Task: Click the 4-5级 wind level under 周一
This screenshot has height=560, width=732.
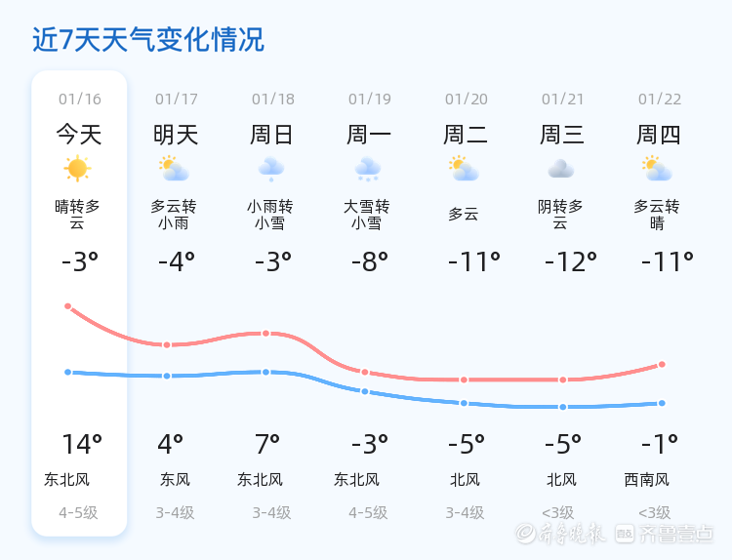Action: coord(368,513)
